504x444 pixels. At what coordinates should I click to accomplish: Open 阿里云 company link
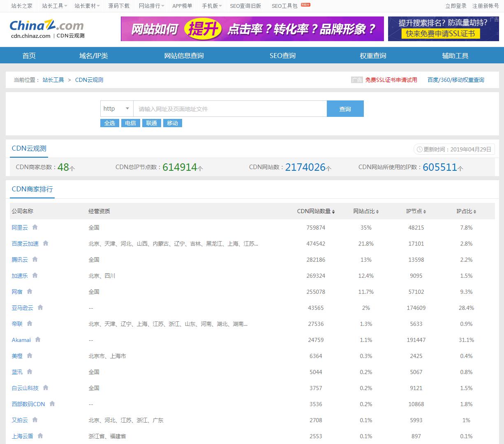pos(20,228)
